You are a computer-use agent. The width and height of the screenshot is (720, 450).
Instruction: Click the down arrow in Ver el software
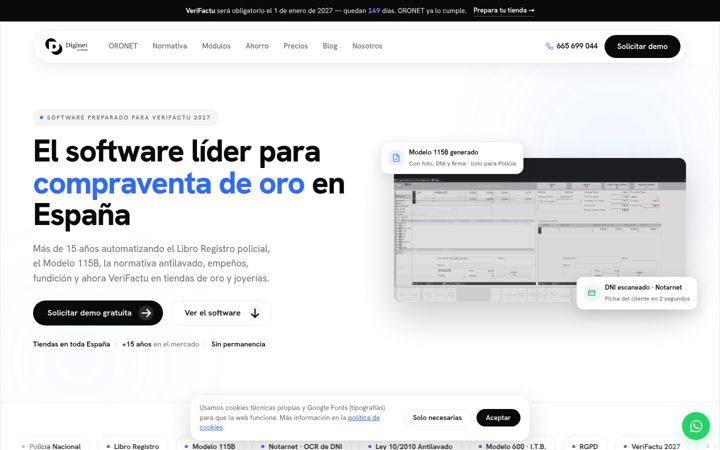pos(255,313)
